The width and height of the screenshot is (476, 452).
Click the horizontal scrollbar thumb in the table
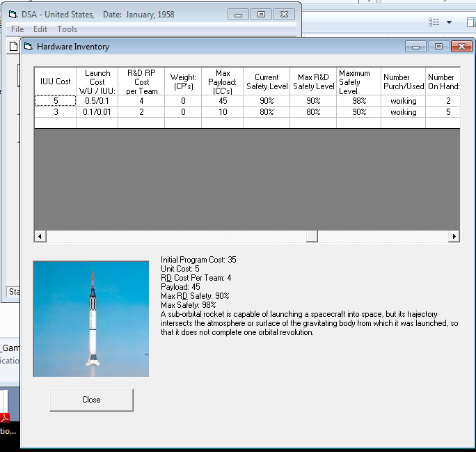pyautogui.click(x=312, y=236)
